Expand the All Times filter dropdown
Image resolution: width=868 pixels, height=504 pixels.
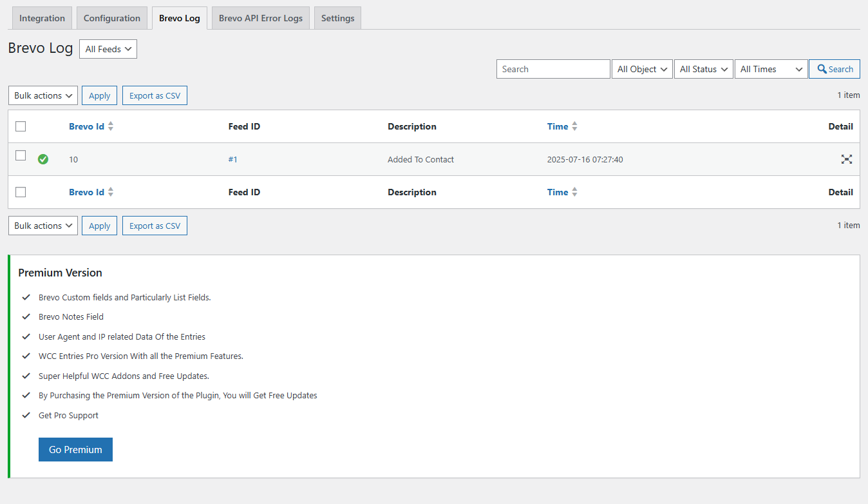pos(771,69)
